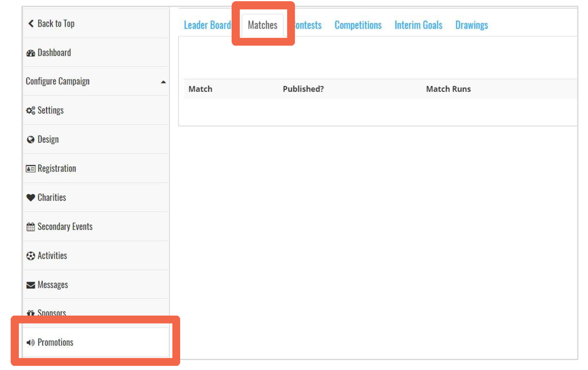Open Activities via the soccer ball icon
This screenshot has height=370, width=588.
tap(30, 255)
